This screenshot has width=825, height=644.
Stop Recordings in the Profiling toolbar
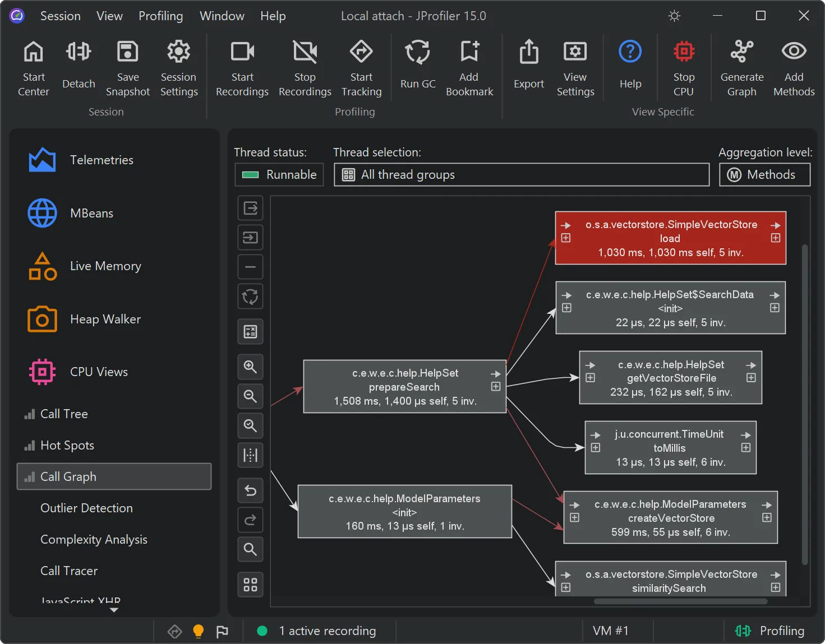coord(305,66)
